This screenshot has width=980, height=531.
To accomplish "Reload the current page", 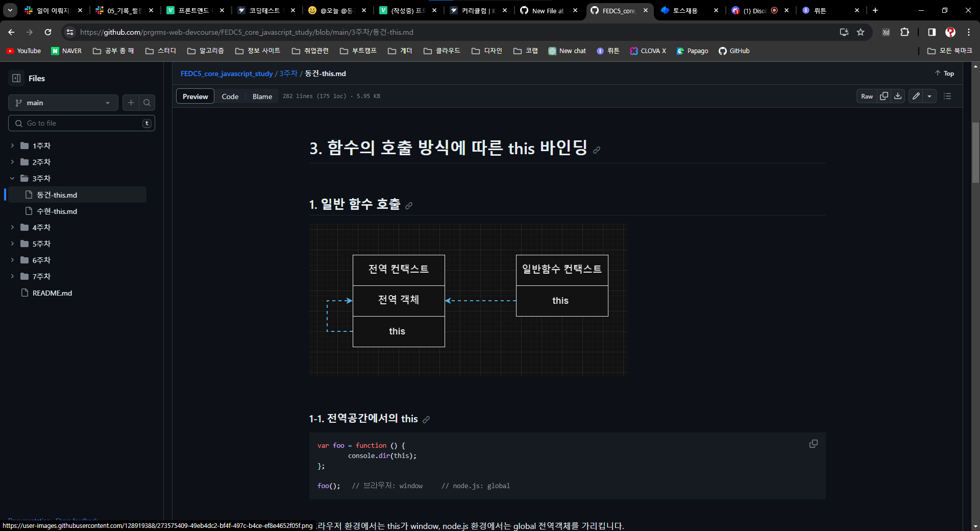I will point(48,32).
